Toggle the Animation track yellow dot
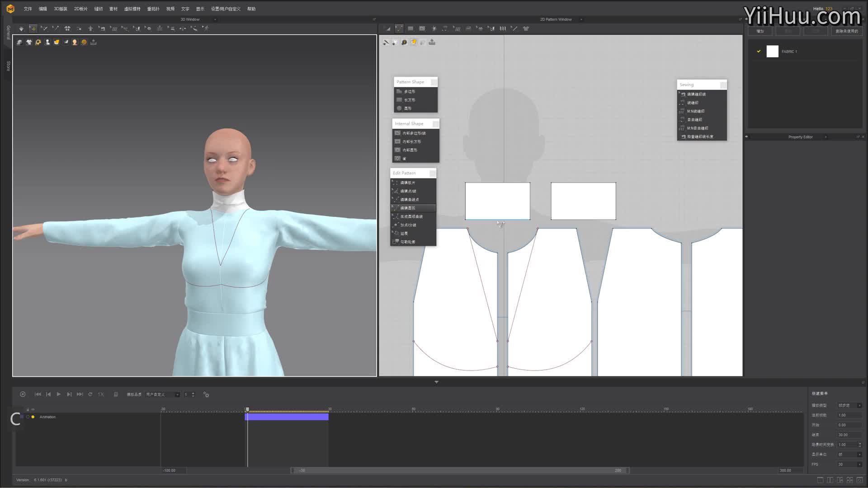 33,417
